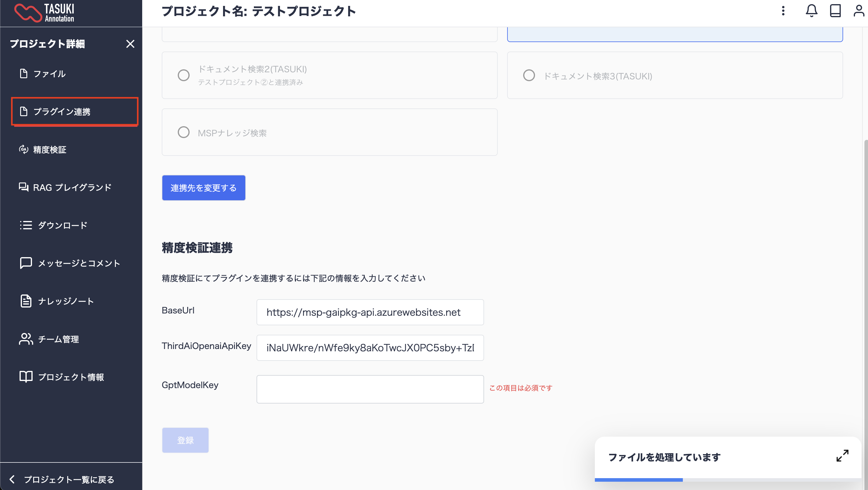Open the user account icon
Image resolution: width=868 pixels, height=490 pixels.
click(859, 11)
